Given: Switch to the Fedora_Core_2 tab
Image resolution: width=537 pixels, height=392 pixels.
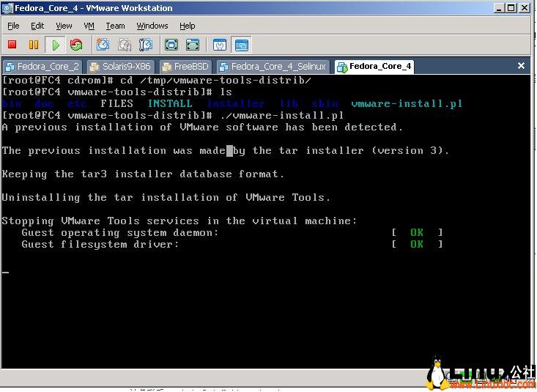Looking at the screenshot, I should click(x=42, y=67).
